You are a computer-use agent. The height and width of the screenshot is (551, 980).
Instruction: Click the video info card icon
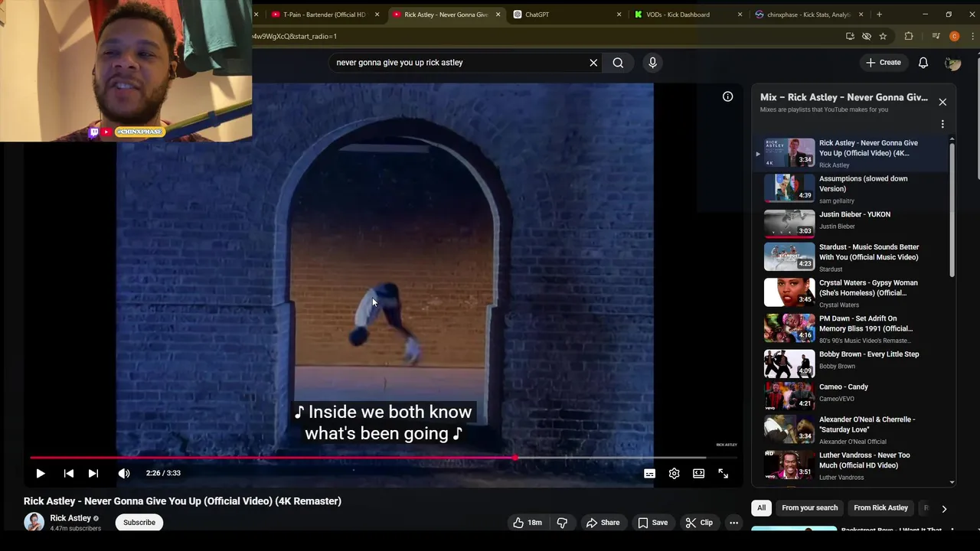(x=727, y=96)
